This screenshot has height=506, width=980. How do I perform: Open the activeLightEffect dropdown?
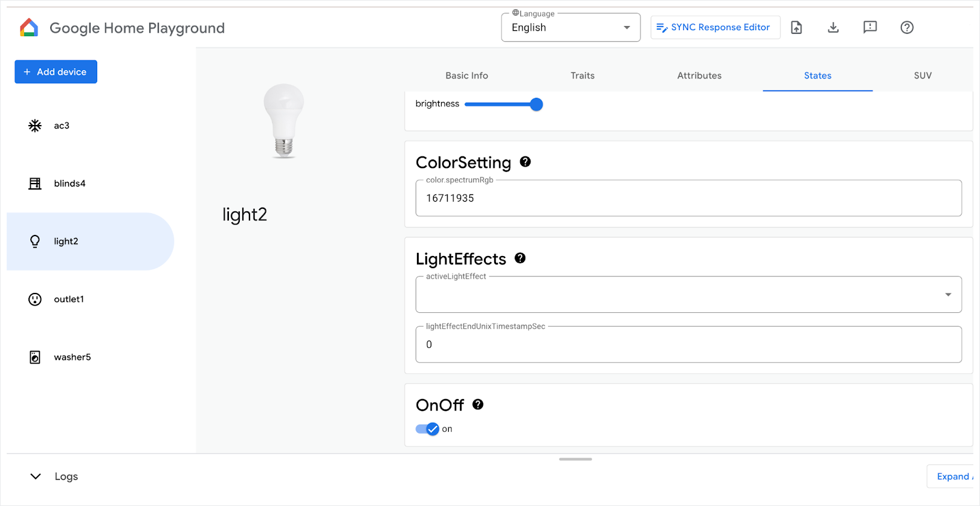coord(688,295)
